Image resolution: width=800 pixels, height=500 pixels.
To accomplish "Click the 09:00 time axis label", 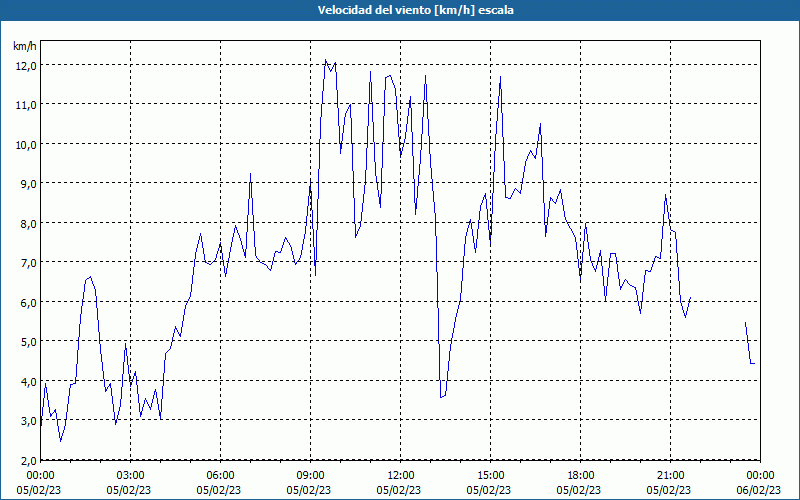I will tap(310, 476).
